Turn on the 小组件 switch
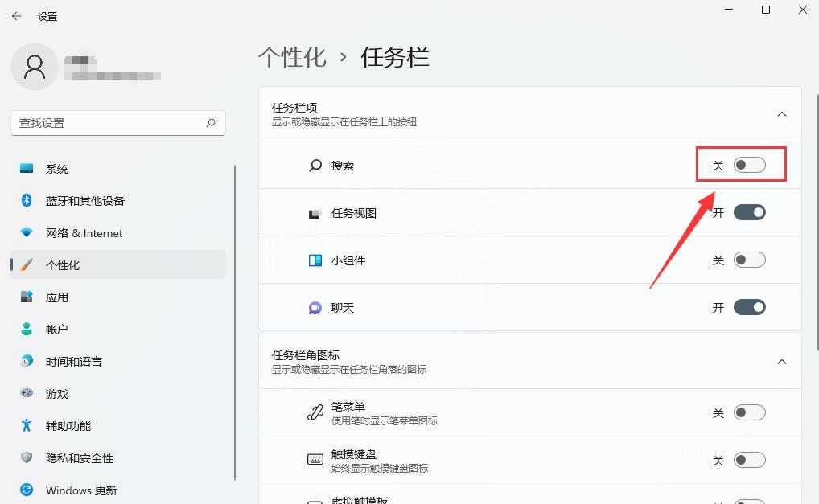The width and height of the screenshot is (819, 504). [x=749, y=260]
